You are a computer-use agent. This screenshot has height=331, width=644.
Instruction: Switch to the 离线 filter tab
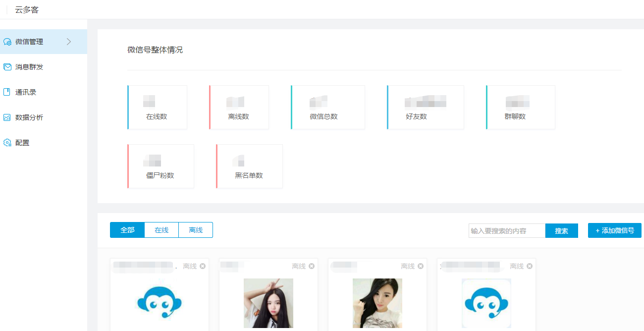click(196, 230)
